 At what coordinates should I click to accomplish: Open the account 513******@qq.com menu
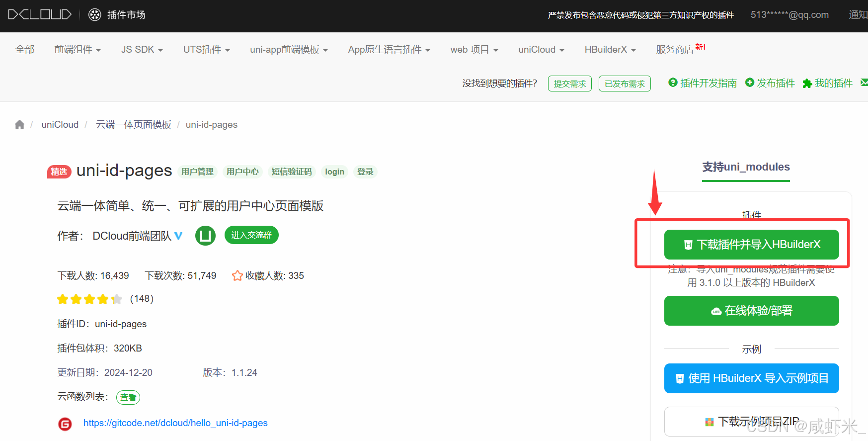(789, 15)
